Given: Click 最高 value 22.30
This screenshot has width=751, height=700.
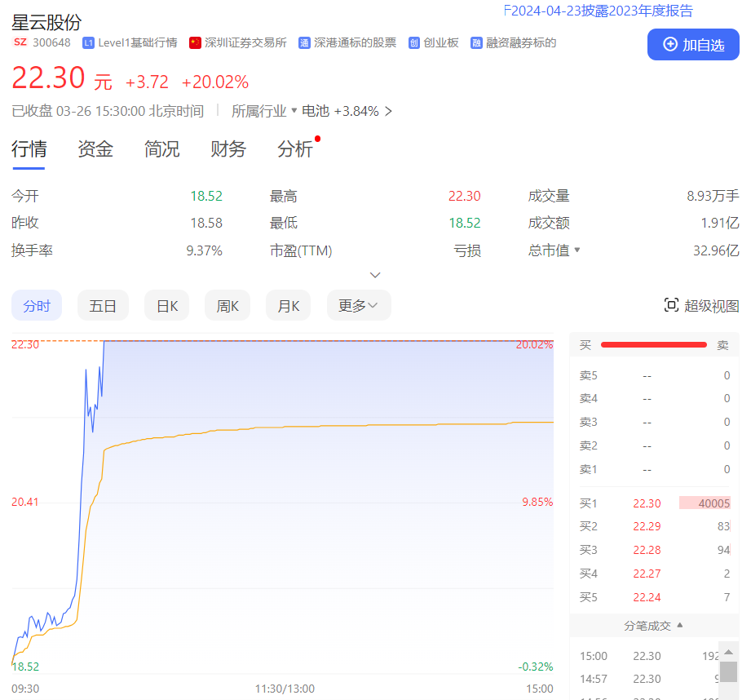Looking at the screenshot, I should point(464,196).
